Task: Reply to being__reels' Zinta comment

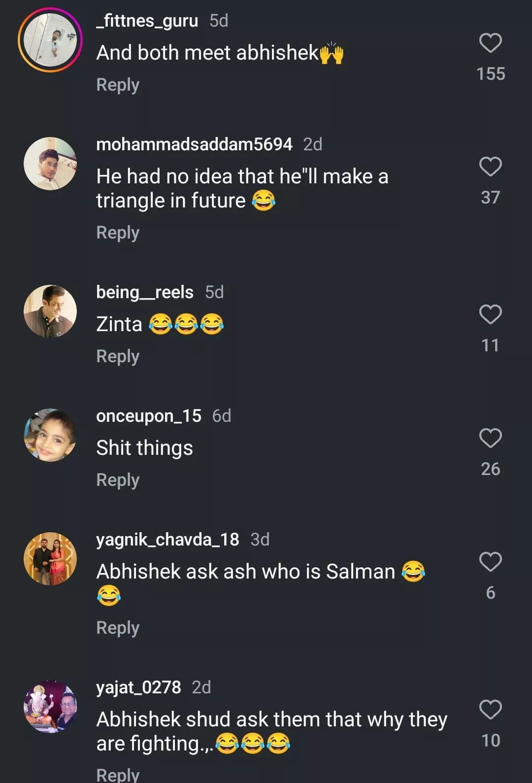Action: (118, 356)
